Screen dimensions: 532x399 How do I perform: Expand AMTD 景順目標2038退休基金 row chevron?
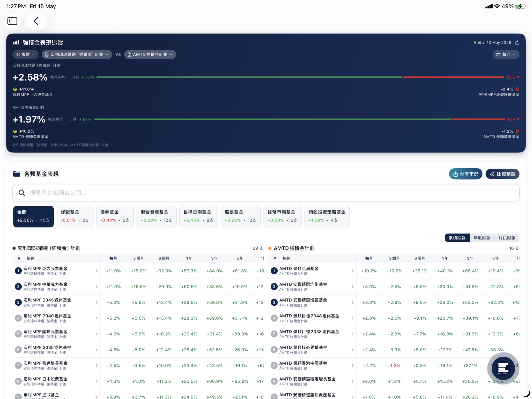[x=352, y=334]
